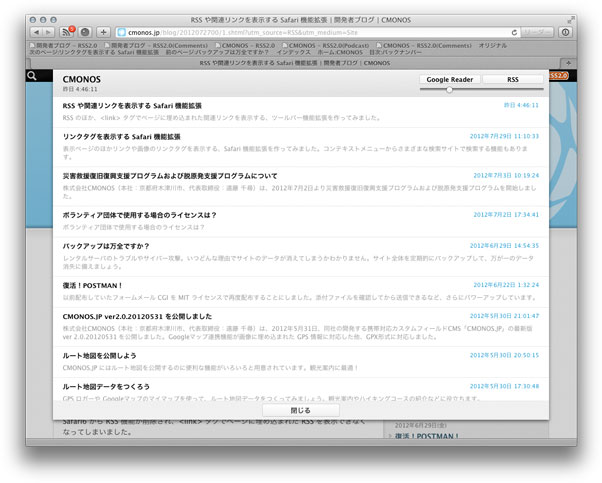Click the date 2012年5月30日 17:30:48
This screenshot has width=602, height=483.
[504, 386]
